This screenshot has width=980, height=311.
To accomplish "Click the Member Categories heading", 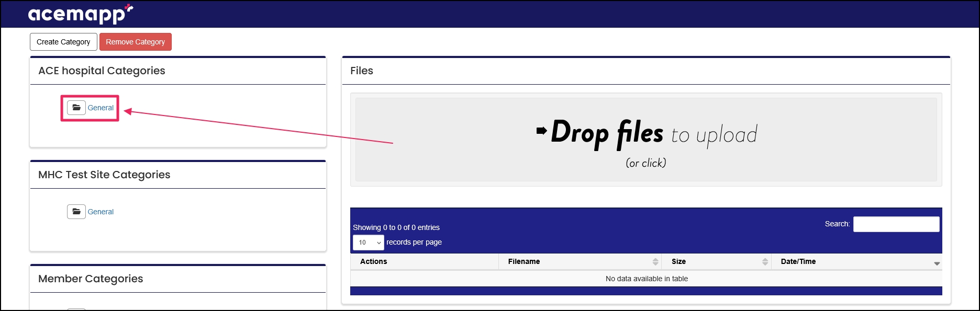I will point(91,279).
